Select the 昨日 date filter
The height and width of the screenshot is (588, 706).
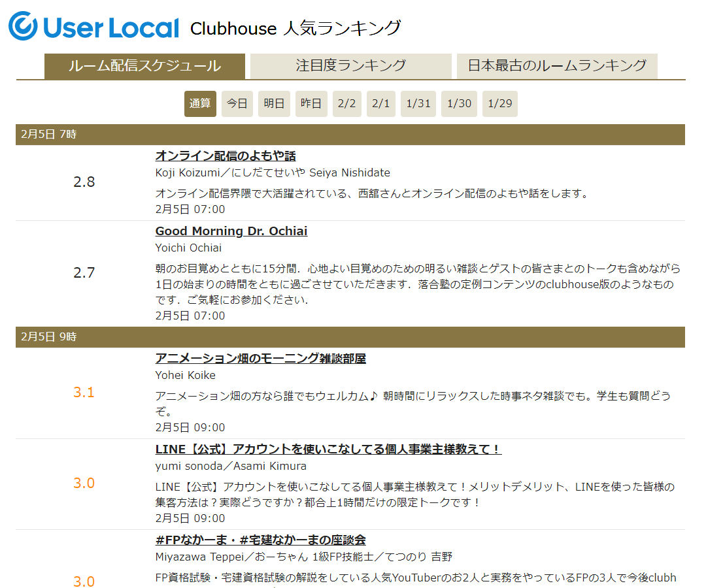point(311,104)
